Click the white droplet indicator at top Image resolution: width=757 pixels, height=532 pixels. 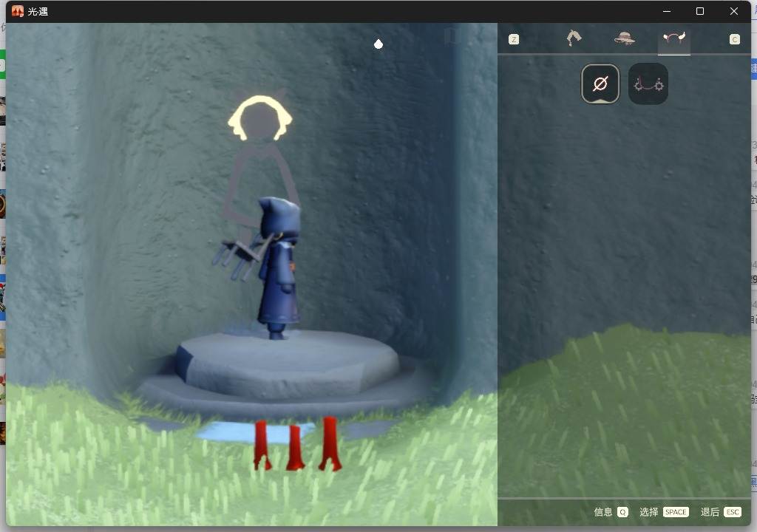[378, 44]
